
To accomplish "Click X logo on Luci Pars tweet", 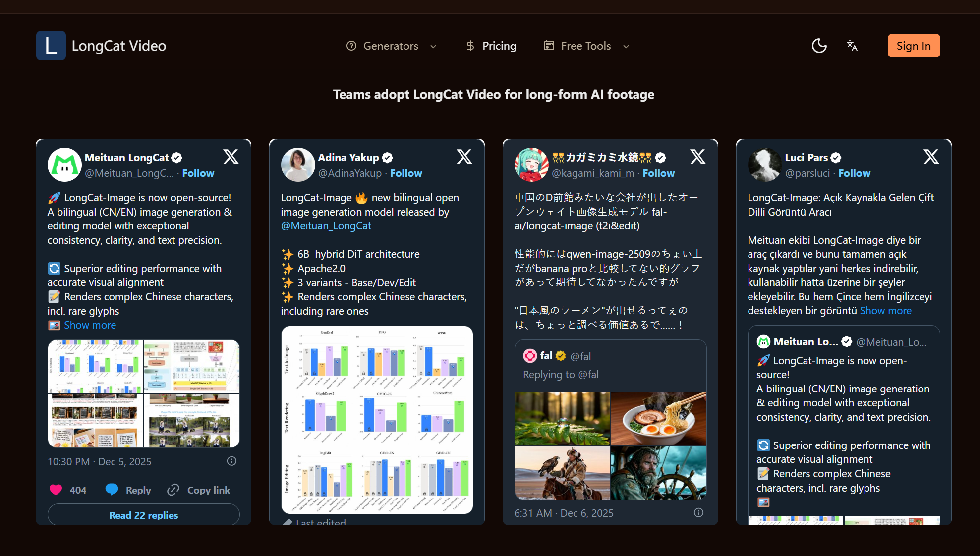I will tap(931, 157).
